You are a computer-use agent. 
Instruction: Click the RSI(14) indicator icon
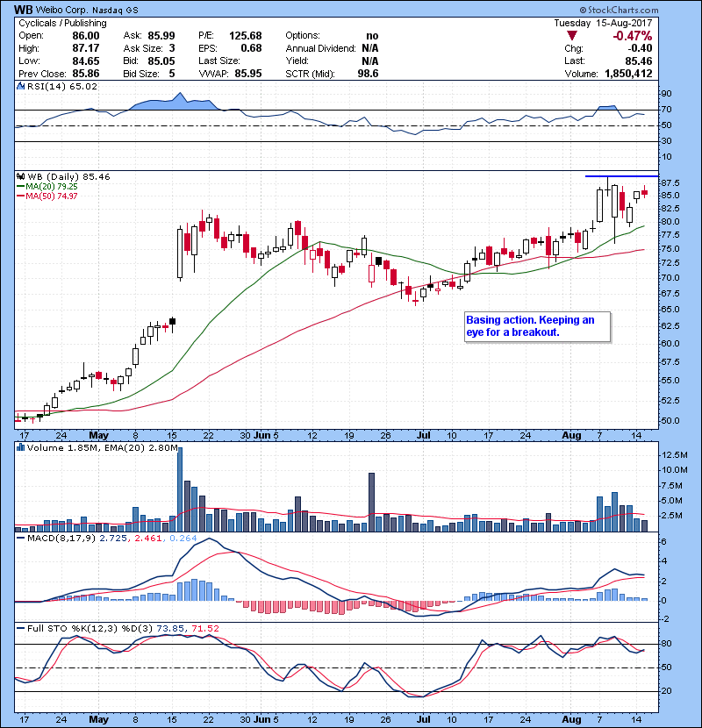pyautogui.click(x=20, y=86)
